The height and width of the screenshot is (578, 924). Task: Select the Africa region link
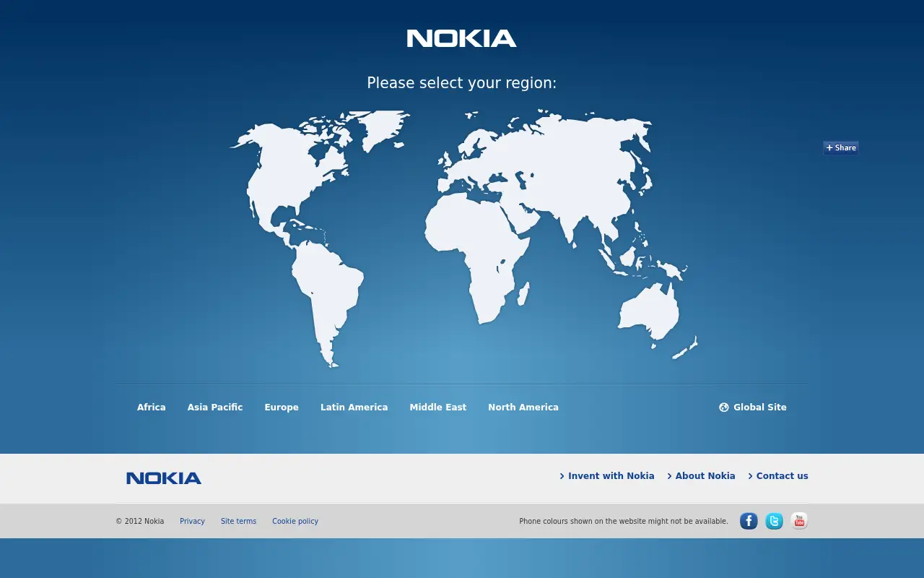point(152,407)
